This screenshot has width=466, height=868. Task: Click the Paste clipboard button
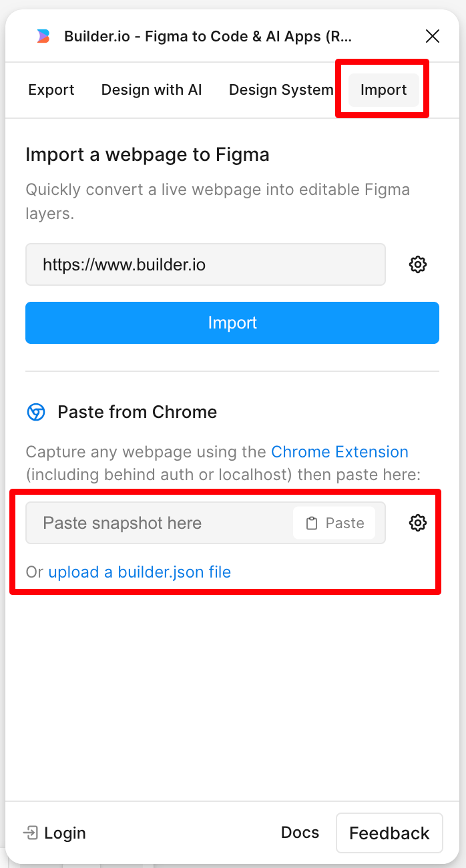(334, 523)
